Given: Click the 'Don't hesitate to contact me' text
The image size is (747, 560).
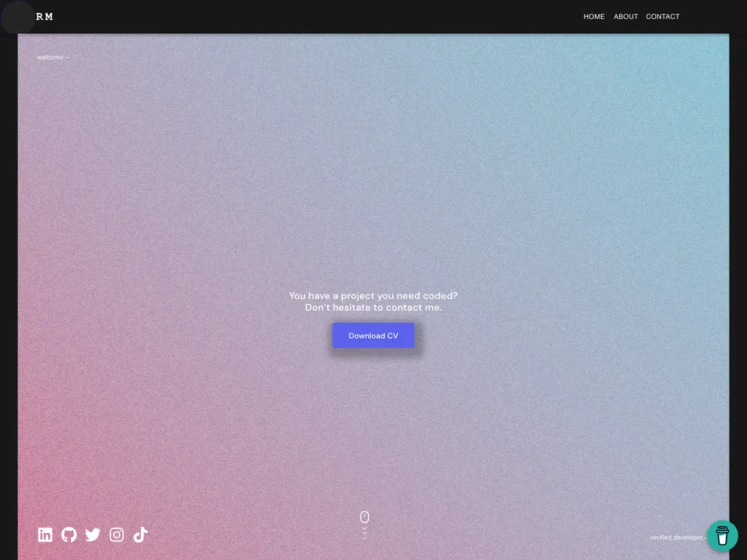Looking at the screenshot, I should click(x=373, y=307).
